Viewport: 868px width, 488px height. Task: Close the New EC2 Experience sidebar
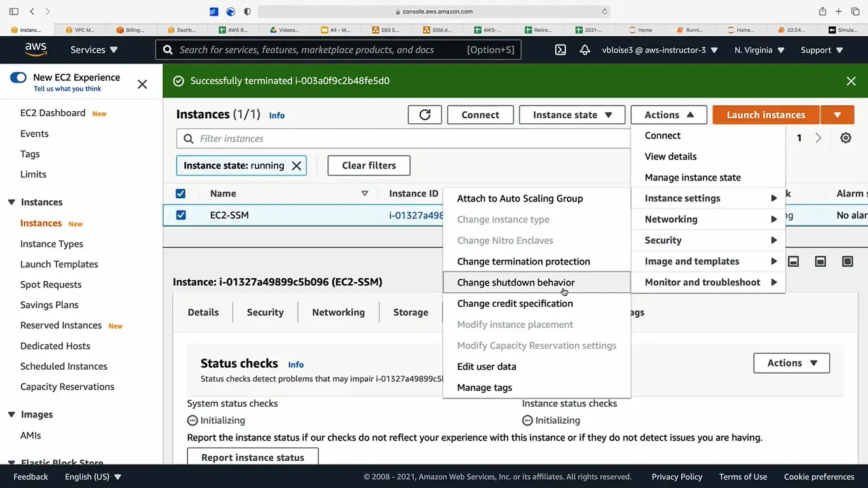[x=142, y=84]
